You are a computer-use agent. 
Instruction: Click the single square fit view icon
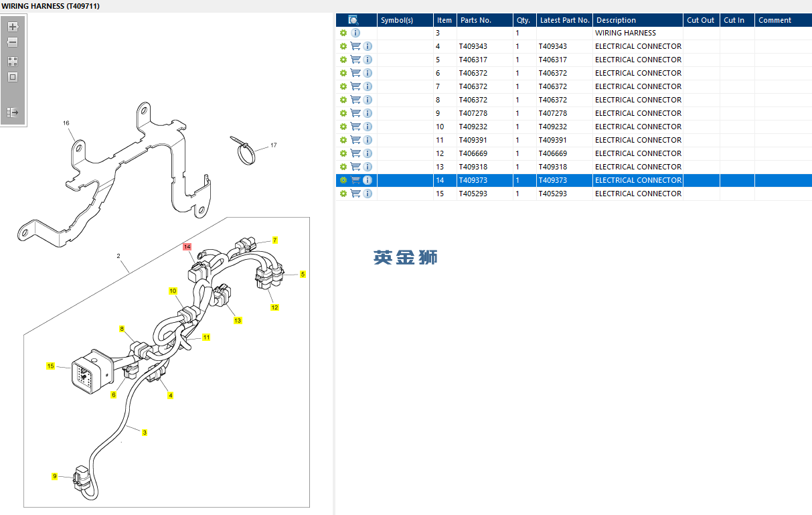coord(13,77)
